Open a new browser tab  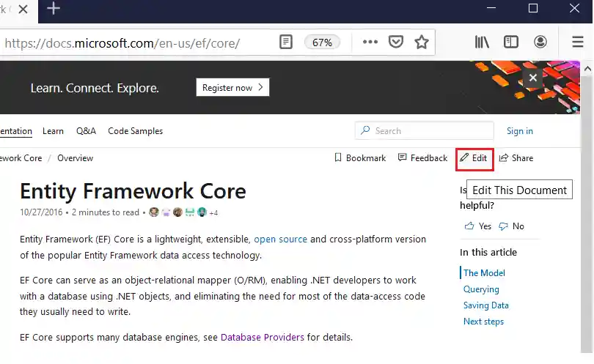click(53, 9)
